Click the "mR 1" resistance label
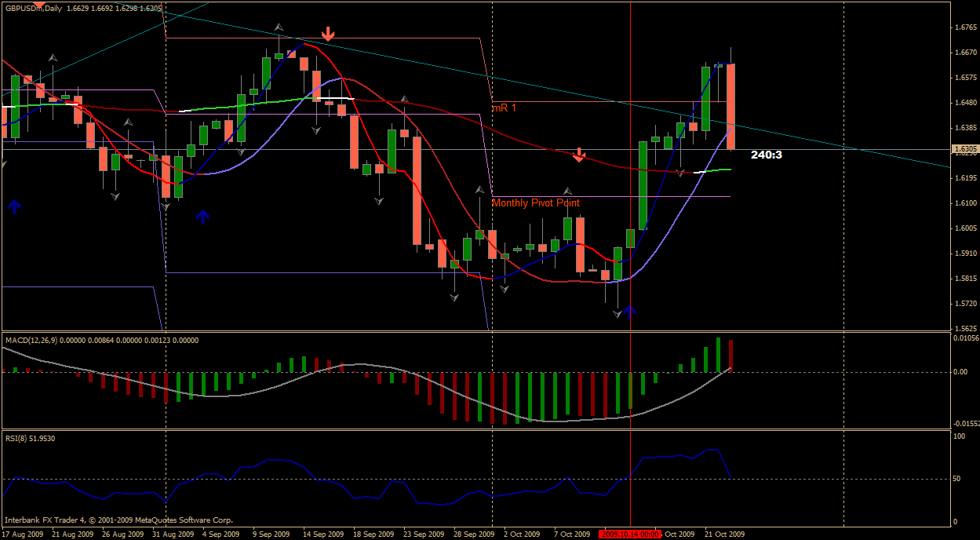The height and width of the screenshot is (540, 980). pos(504,108)
